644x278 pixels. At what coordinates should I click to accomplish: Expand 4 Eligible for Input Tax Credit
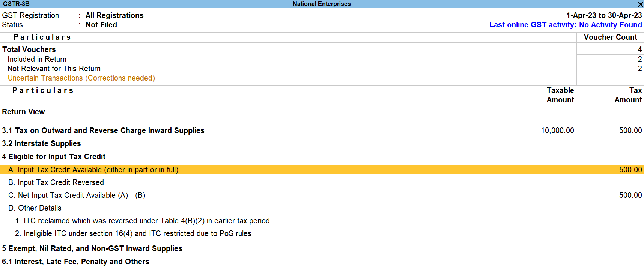(54, 157)
